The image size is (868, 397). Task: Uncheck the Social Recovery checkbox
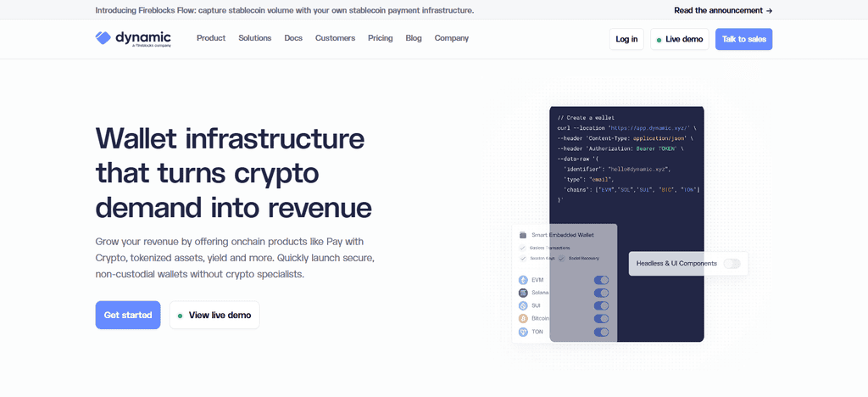(x=561, y=259)
